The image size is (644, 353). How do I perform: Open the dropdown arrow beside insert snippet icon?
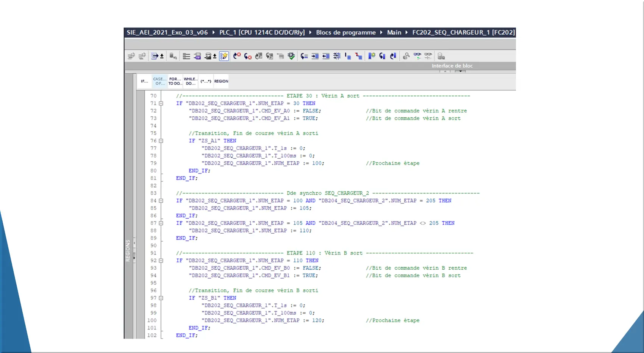pos(162,56)
